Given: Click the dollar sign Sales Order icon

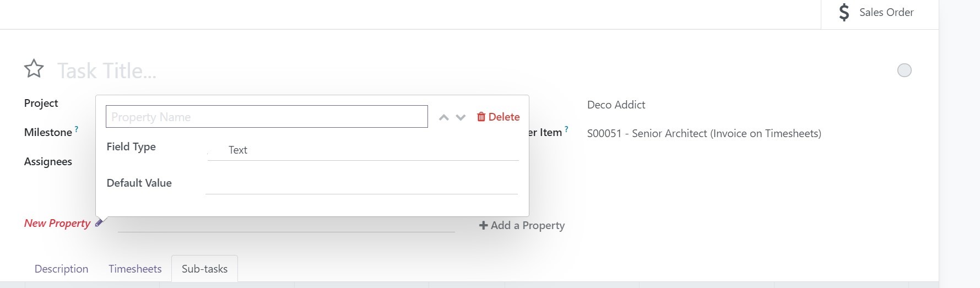Looking at the screenshot, I should (x=844, y=12).
